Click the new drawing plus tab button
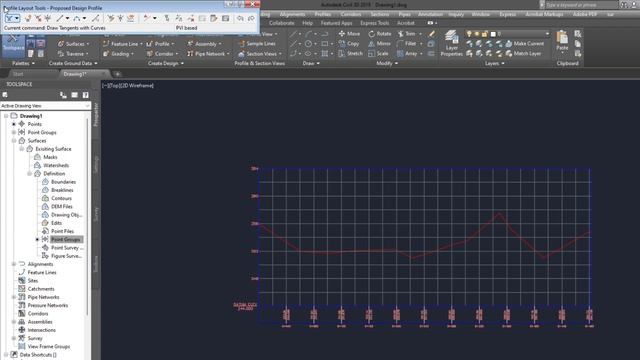640x360 pixels. [117, 74]
